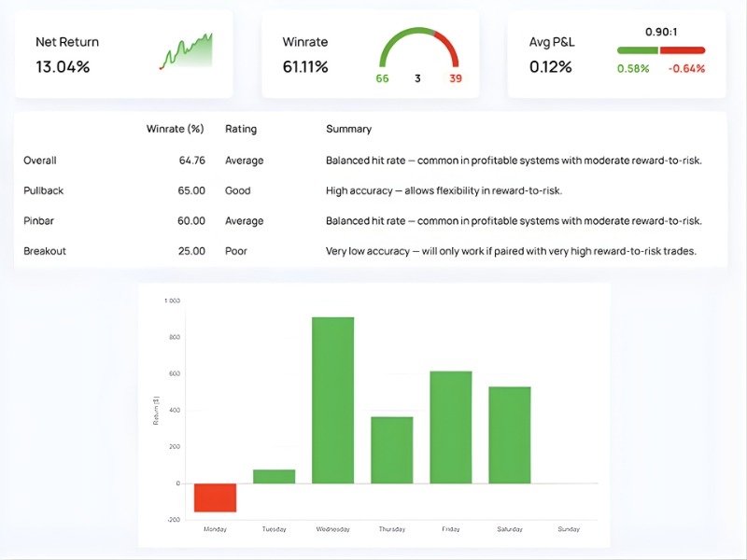This screenshot has width=747, height=560.
Task: Select the Tuesday return bar
Action: (275, 476)
